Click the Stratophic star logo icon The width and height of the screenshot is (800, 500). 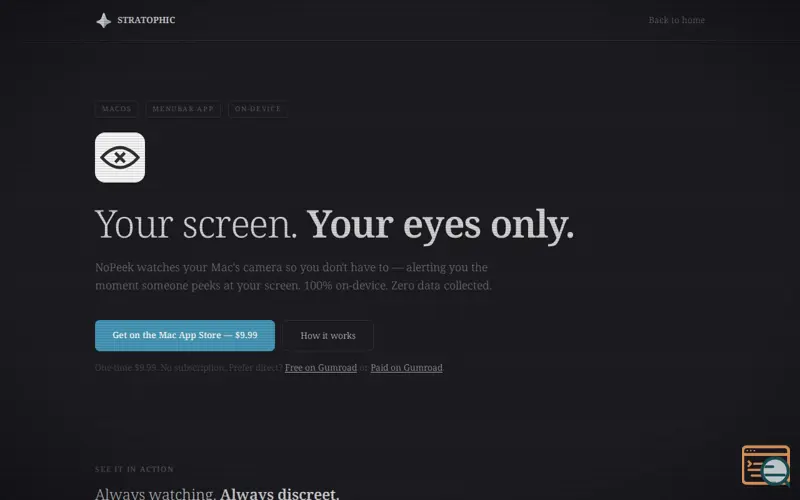pyautogui.click(x=104, y=20)
